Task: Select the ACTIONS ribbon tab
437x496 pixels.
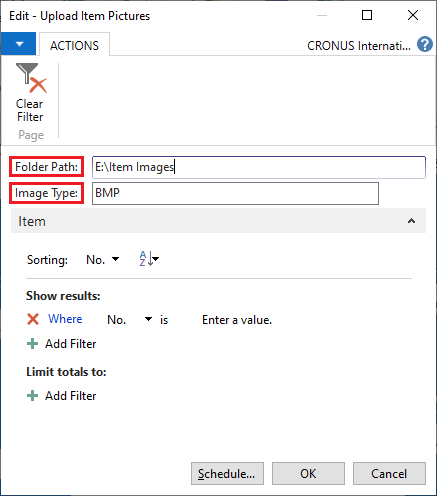Action: point(74,45)
